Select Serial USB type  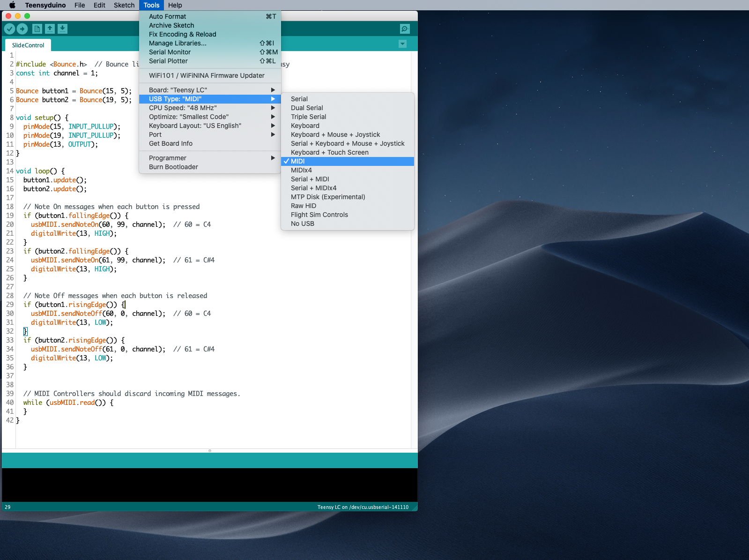pos(348,99)
